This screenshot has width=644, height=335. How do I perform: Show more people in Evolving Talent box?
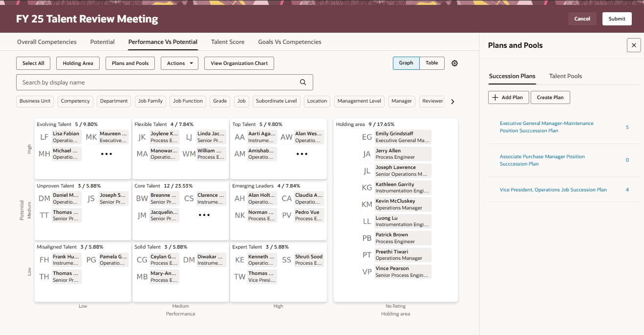point(106,154)
